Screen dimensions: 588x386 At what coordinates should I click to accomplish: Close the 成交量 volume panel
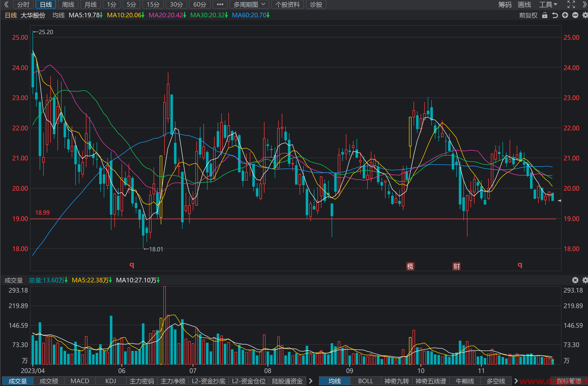575,280
